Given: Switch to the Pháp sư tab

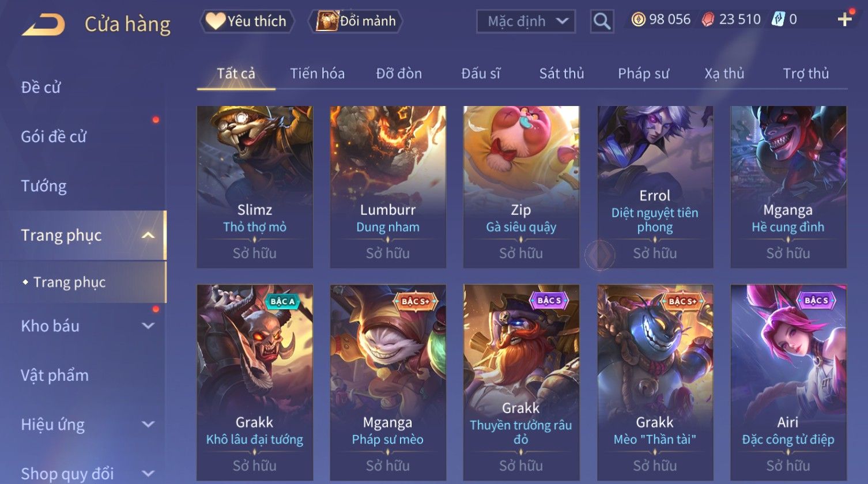Looking at the screenshot, I should coord(643,74).
